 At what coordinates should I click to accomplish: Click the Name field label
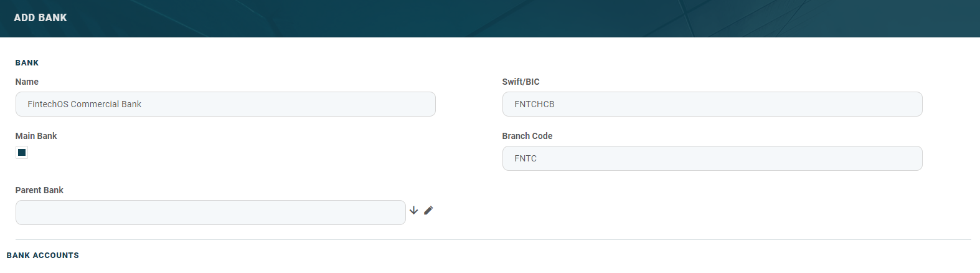(x=27, y=82)
